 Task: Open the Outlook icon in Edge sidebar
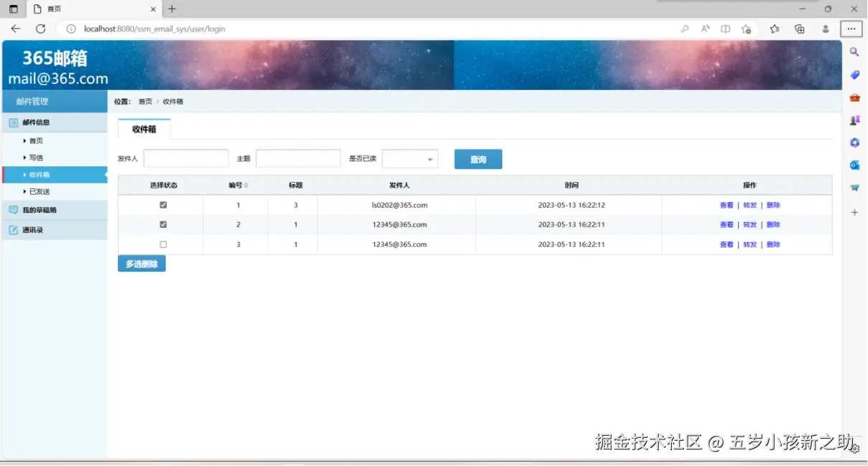(854, 165)
